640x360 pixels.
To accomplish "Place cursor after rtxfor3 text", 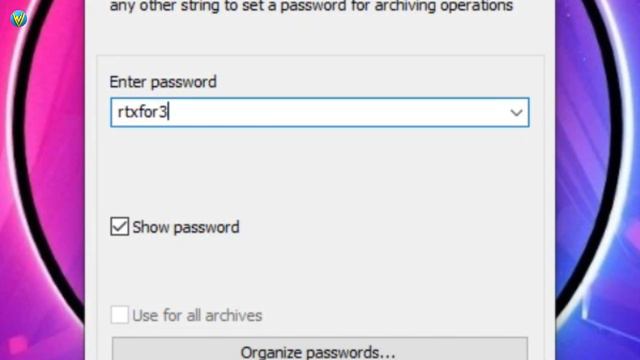I will tap(169, 112).
